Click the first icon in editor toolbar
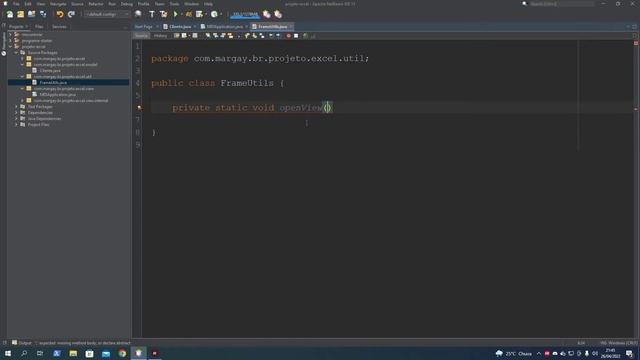The height and width of the screenshot is (360, 640). [176, 36]
